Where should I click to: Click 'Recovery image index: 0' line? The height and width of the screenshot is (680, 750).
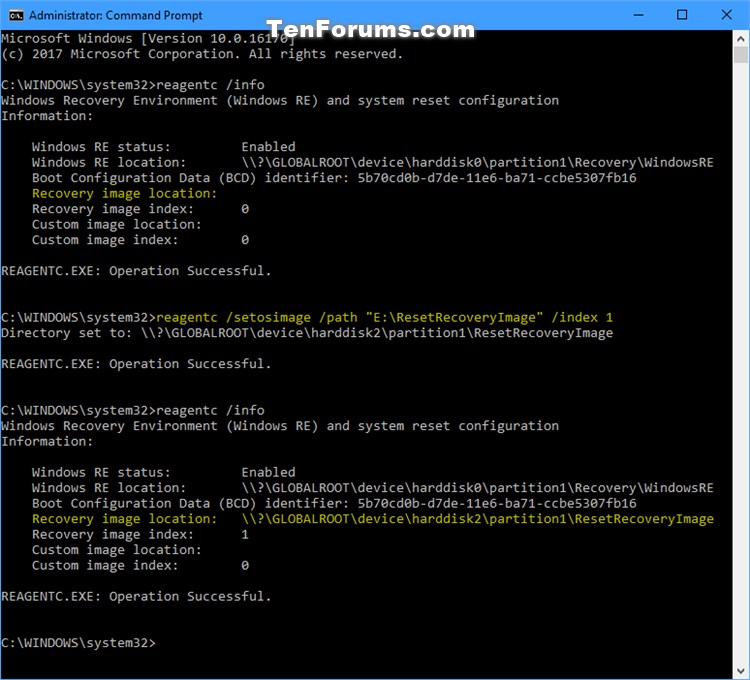point(140,209)
